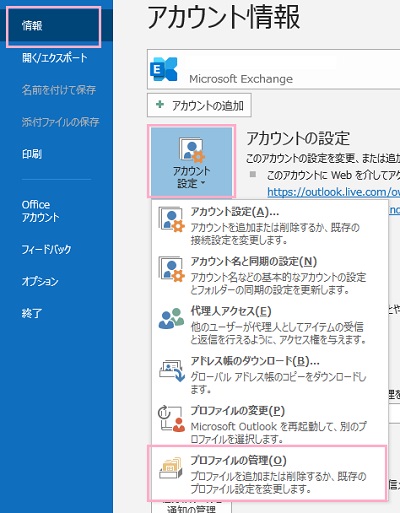Click the file drawer icon for プロファイルの管理
This screenshot has width=400, height=513.
[x=171, y=468]
